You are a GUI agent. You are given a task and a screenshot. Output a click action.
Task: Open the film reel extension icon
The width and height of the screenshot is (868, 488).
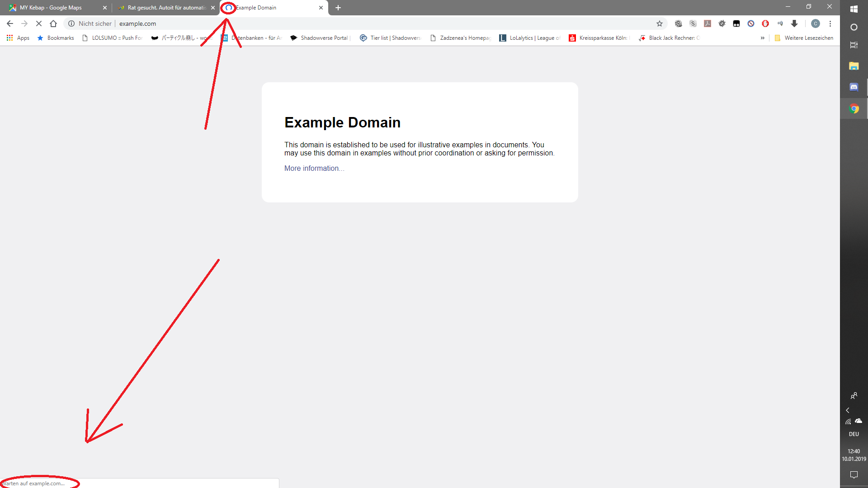coord(679,23)
